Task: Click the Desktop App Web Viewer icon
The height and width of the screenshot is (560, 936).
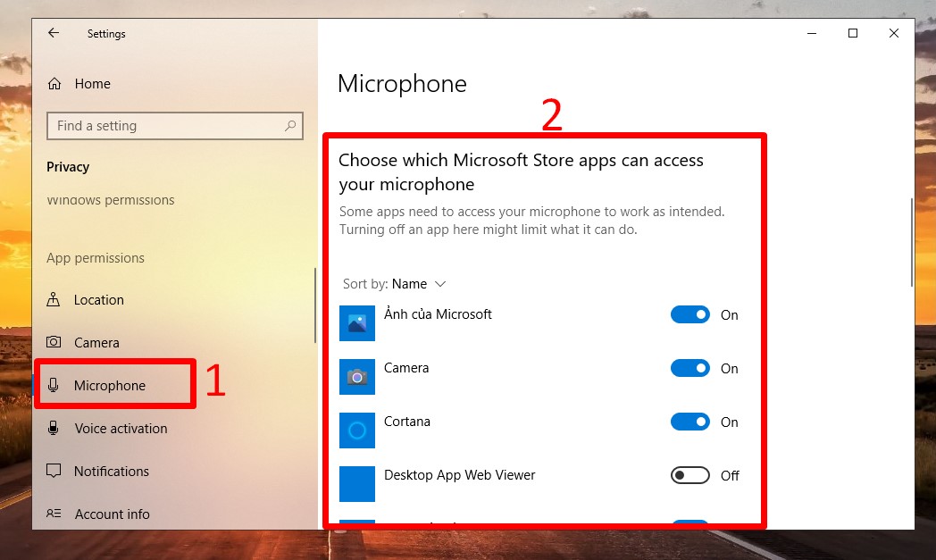Action: click(x=357, y=484)
